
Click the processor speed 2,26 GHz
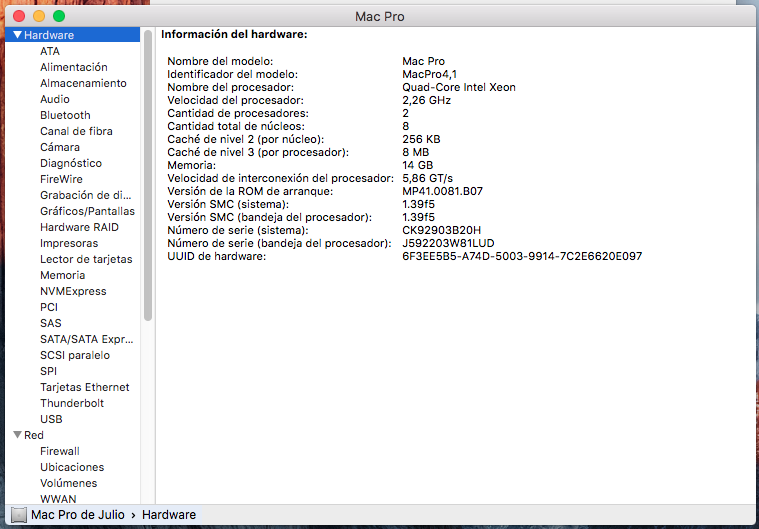coord(426,100)
